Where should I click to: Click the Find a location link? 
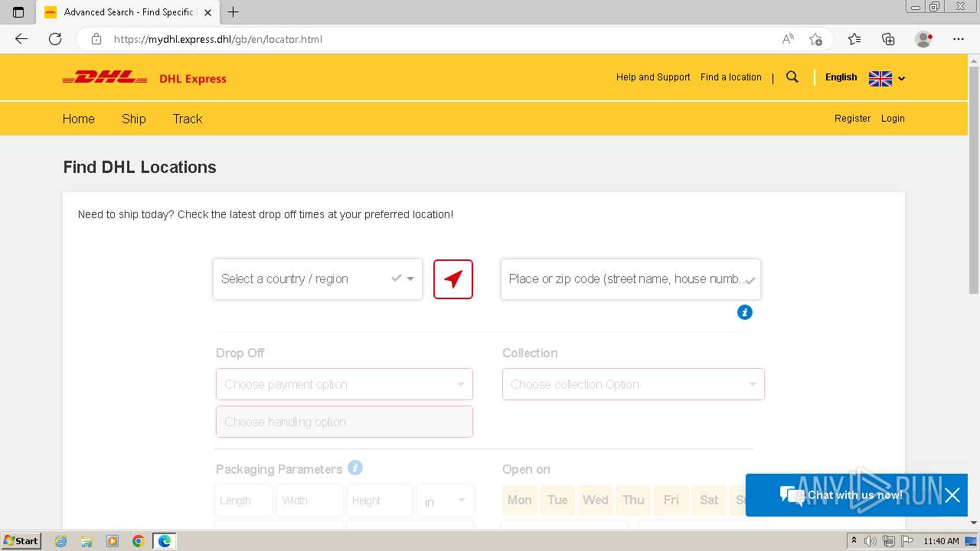pos(731,77)
